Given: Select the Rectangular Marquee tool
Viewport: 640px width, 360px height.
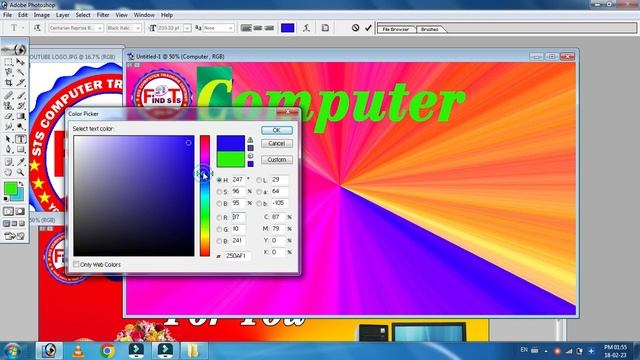Looking at the screenshot, I should [9, 62].
